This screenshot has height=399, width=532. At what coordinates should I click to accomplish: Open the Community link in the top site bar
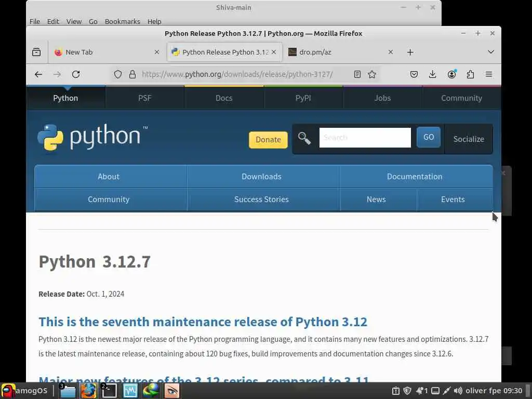(x=461, y=98)
